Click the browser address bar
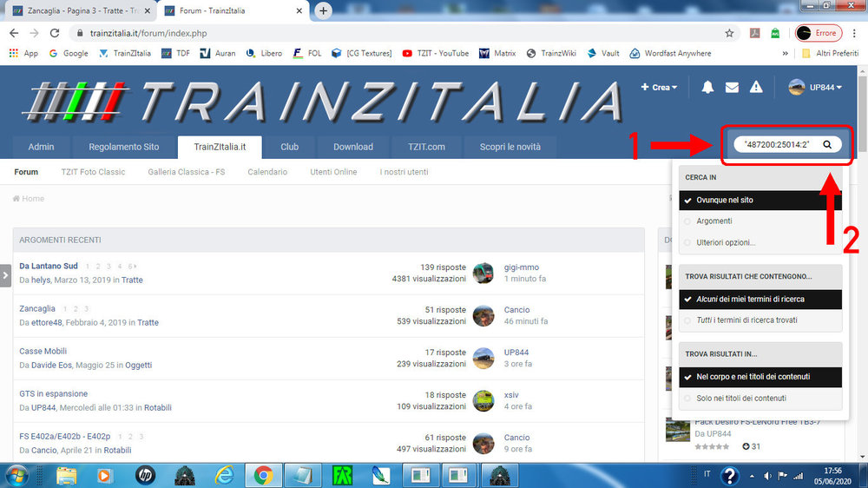The width and height of the screenshot is (868, 488). [397, 33]
